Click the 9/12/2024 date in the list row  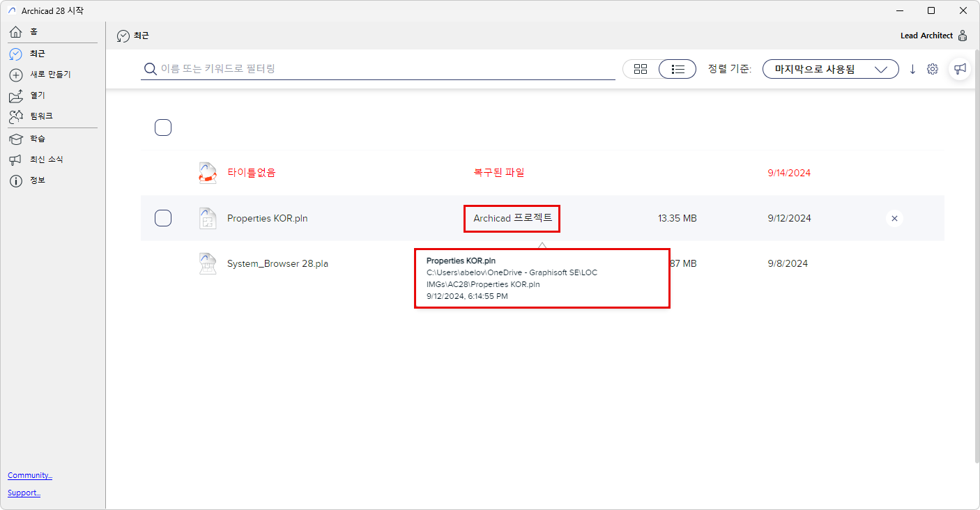point(789,218)
